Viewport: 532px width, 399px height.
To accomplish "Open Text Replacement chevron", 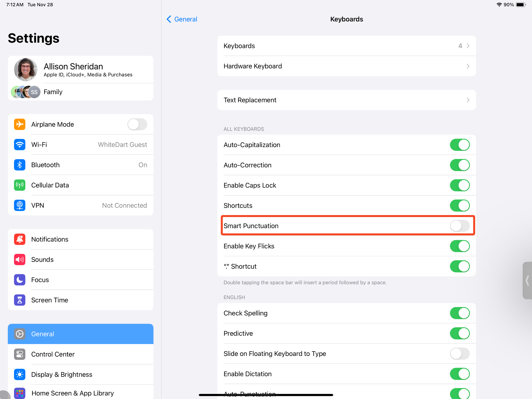I will (467, 100).
